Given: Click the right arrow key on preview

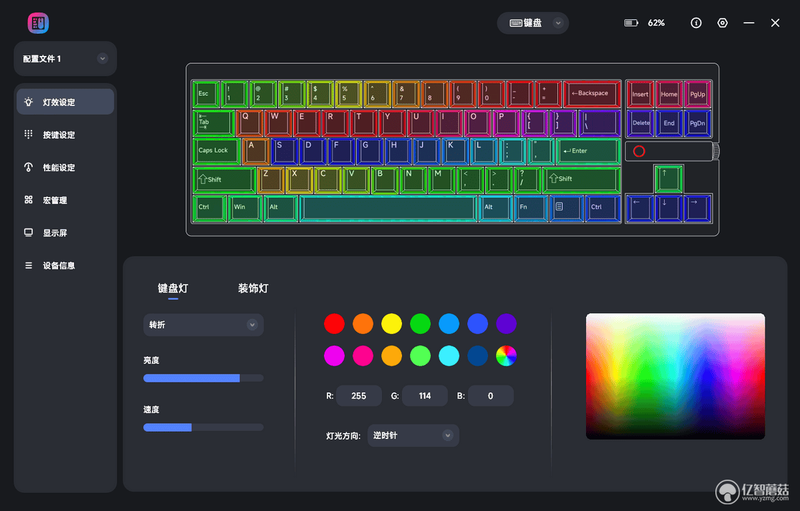Looking at the screenshot, I should [x=697, y=208].
